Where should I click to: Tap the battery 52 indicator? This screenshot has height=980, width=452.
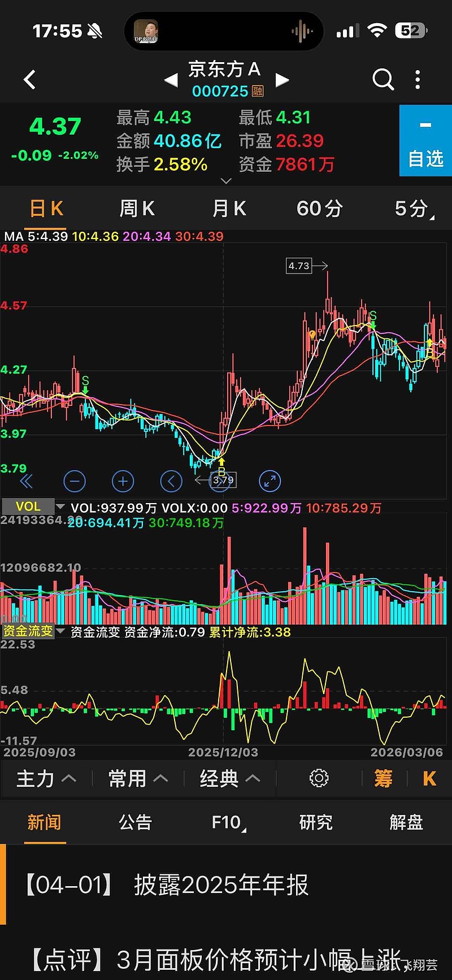pyautogui.click(x=411, y=31)
